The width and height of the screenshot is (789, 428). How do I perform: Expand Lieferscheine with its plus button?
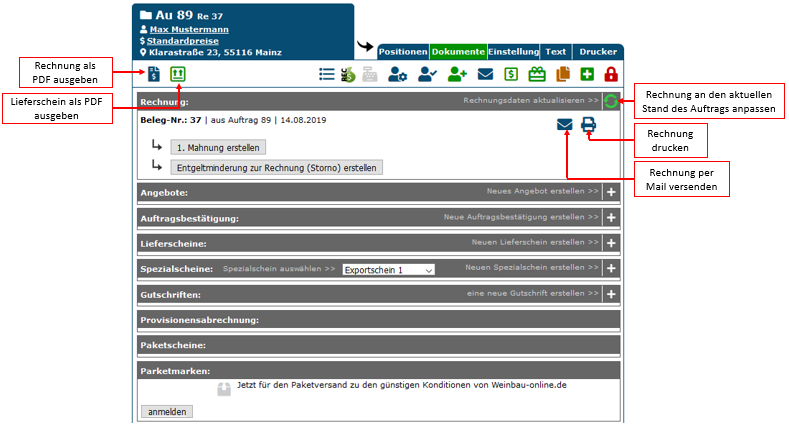pos(611,243)
